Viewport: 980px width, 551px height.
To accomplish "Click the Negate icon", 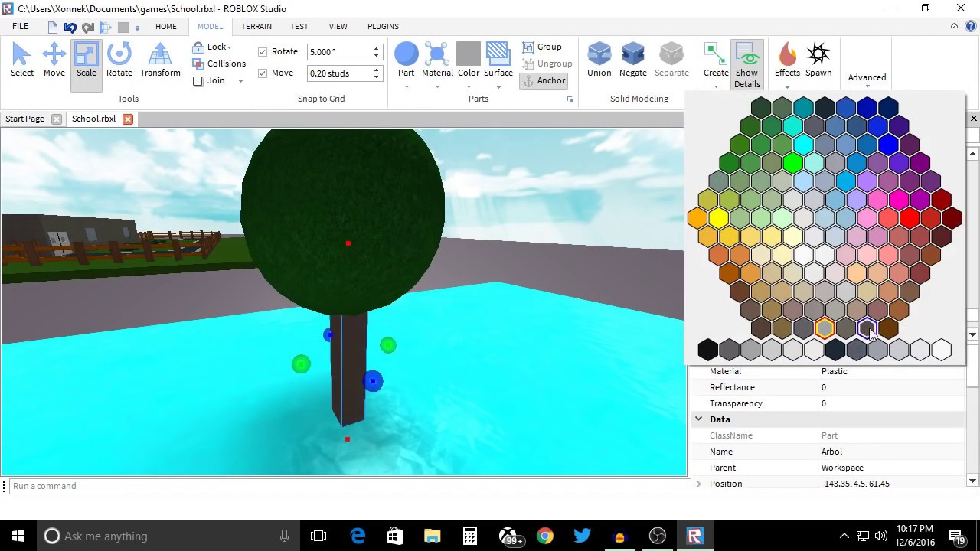I will click(632, 60).
